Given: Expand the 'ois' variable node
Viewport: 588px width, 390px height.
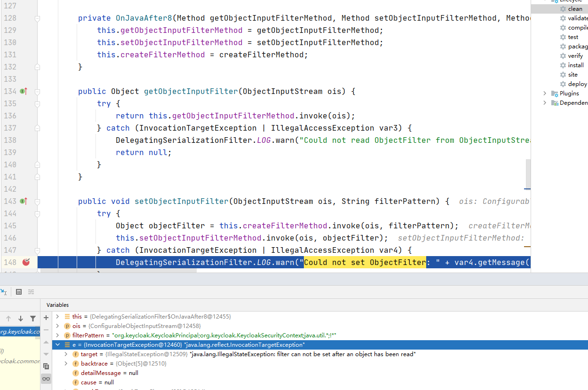Looking at the screenshot, I should pos(57,326).
